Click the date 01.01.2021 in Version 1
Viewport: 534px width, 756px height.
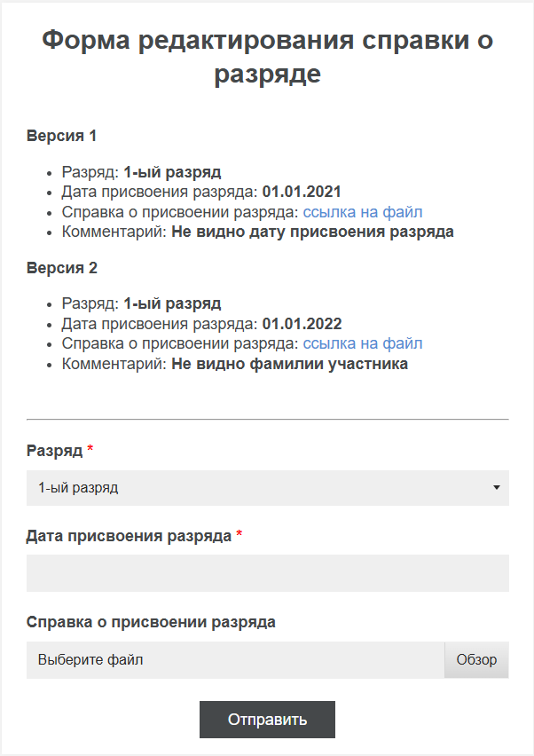(302, 192)
